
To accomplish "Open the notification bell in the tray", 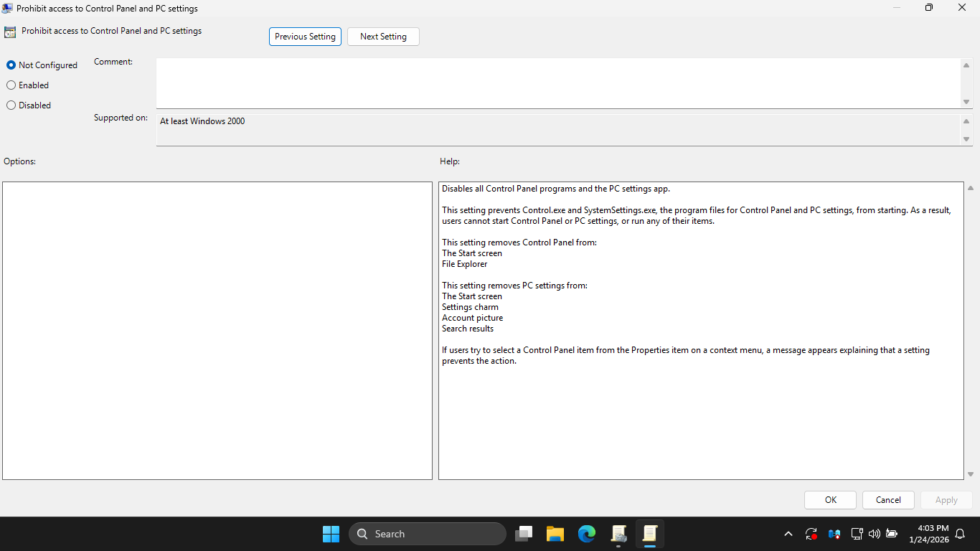I will [960, 534].
